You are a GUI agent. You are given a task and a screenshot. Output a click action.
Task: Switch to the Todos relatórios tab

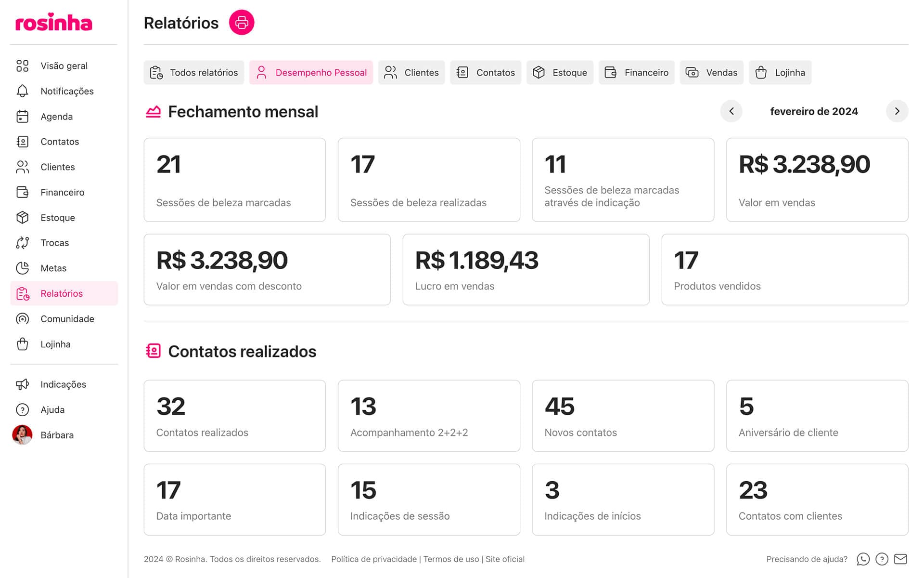(x=194, y=73)
